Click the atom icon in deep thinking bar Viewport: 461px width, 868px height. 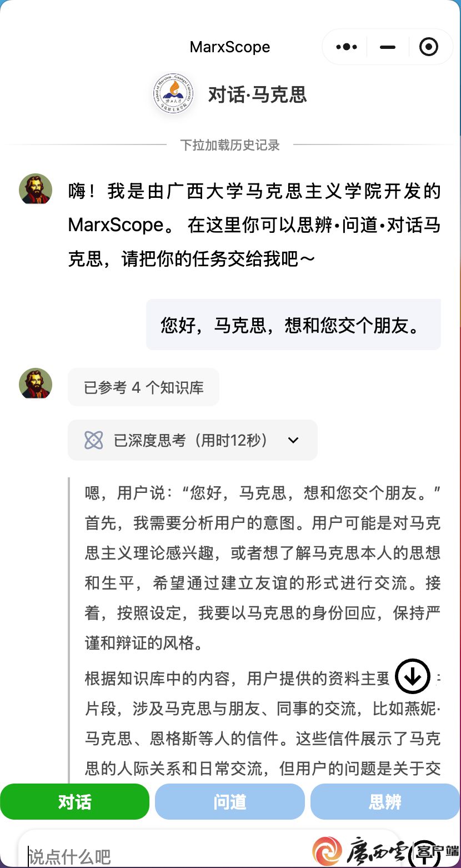click(94, 441)
